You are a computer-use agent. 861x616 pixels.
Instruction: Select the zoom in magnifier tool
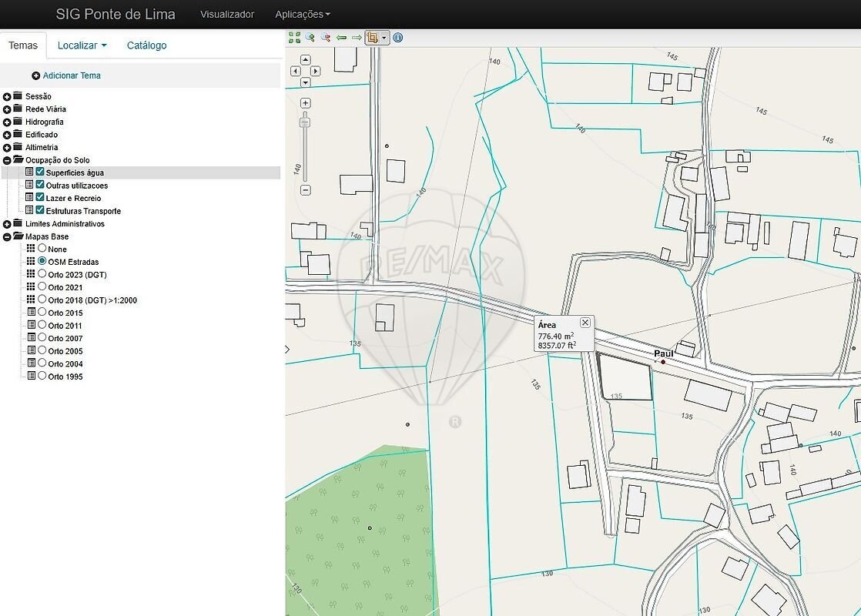tap(310, 37)
